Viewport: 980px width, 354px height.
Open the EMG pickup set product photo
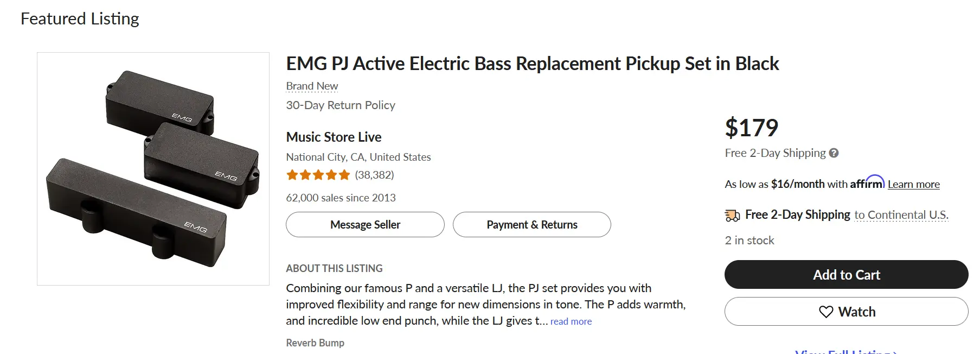[x=153, y=169]
